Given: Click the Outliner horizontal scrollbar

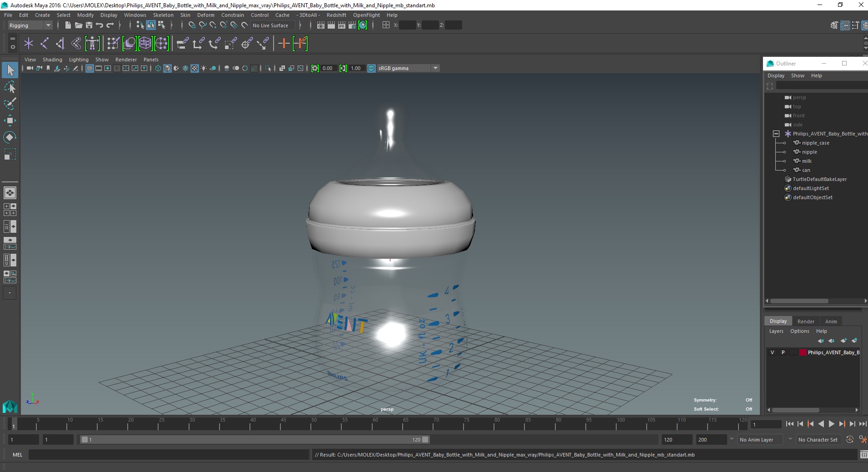Looking at the screenshot, I should [x=799, y=301].
